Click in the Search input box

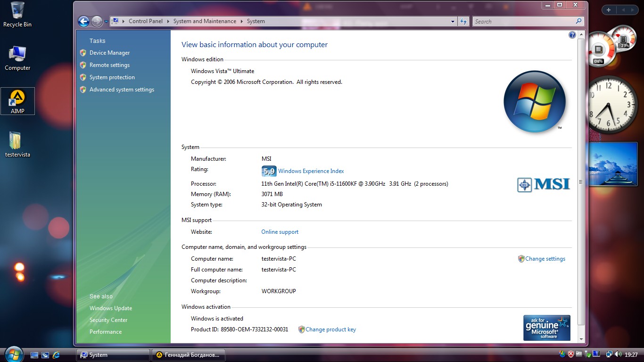pyautogui.click(x=523, y=21)
